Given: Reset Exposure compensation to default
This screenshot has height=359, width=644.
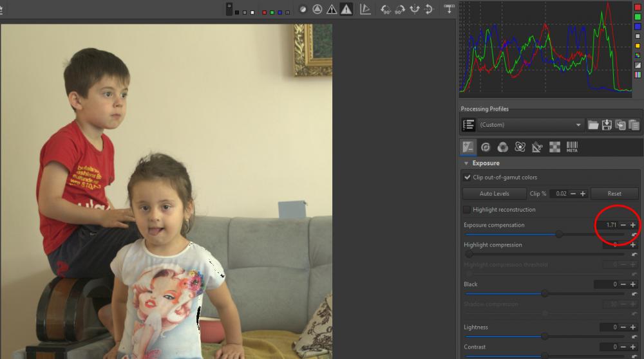Looking at the screenshot, I should (x=634, y=234).
